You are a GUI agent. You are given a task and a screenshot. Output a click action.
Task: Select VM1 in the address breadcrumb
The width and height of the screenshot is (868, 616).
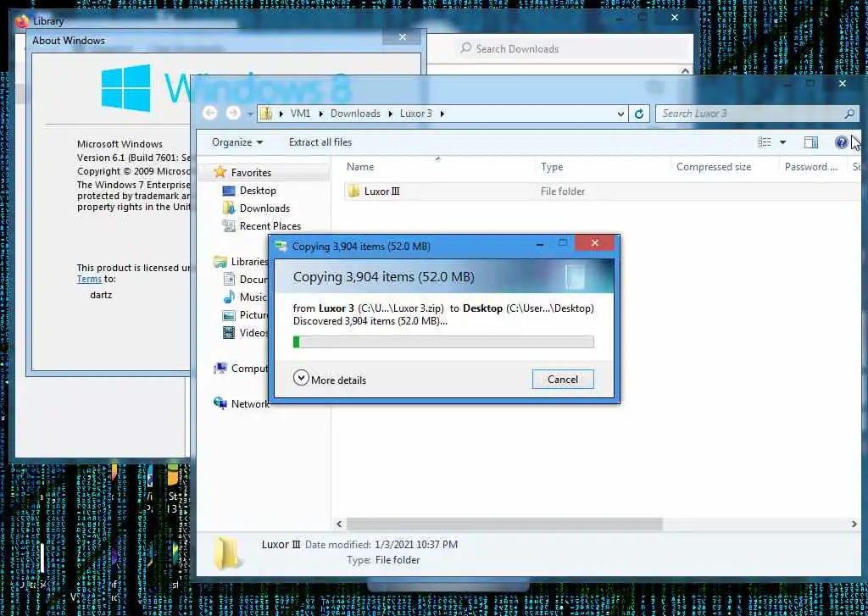300,113
